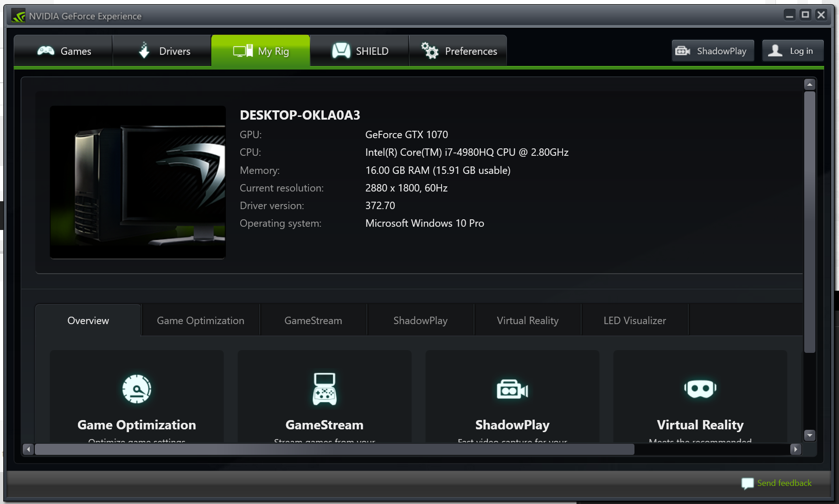This screenshot has width=839, height=504.
Task: Maximize the GeForce Experience window
Action: (805, 15)
